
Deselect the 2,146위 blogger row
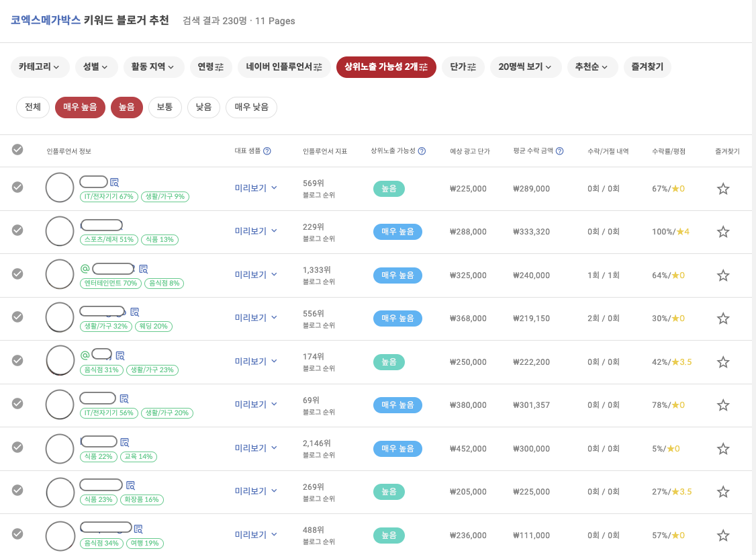[17, 447]
